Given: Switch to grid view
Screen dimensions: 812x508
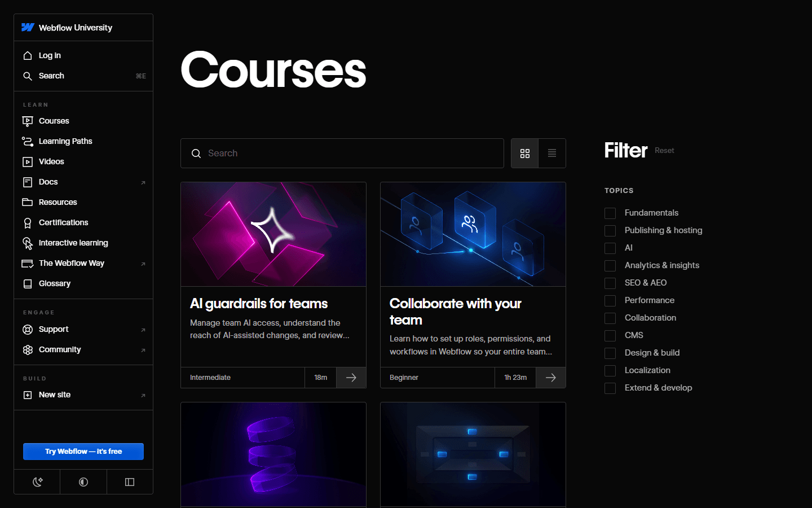Looking at the screenshot, I should [x=525, y=154].
